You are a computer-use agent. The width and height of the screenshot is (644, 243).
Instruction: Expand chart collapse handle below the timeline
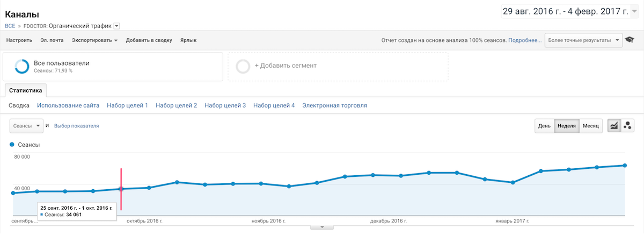[322, 227]
